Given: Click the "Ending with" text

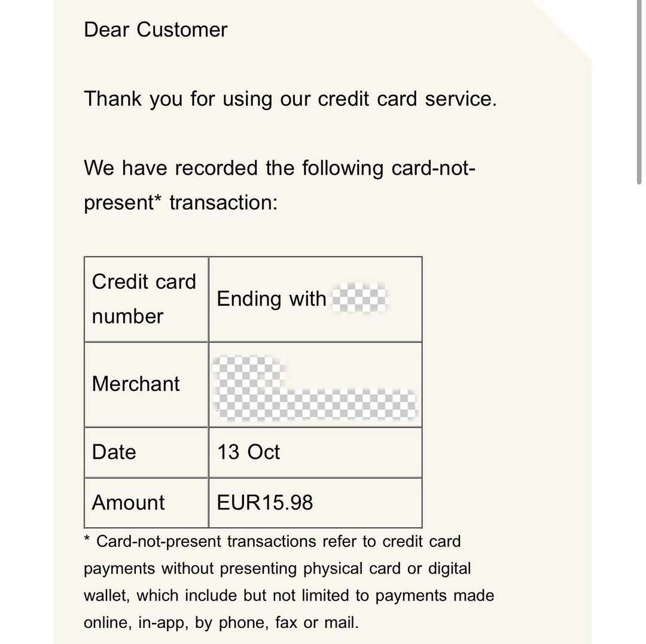Looking at the screenshot, I should [x=271, y=299].
